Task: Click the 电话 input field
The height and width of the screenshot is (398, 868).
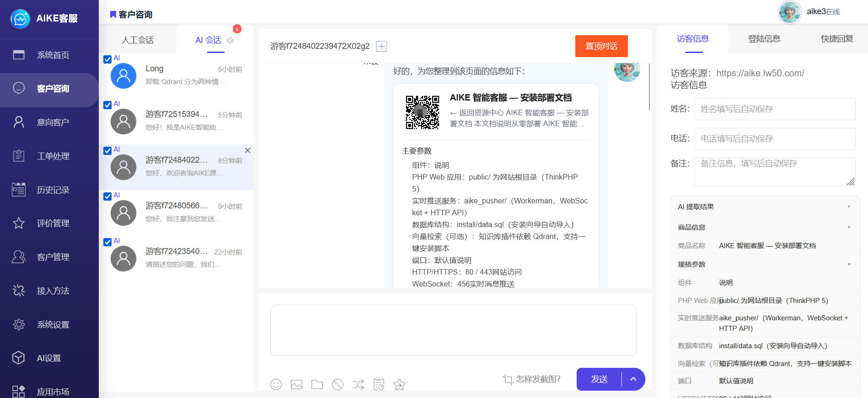Action: coord(775,139)
